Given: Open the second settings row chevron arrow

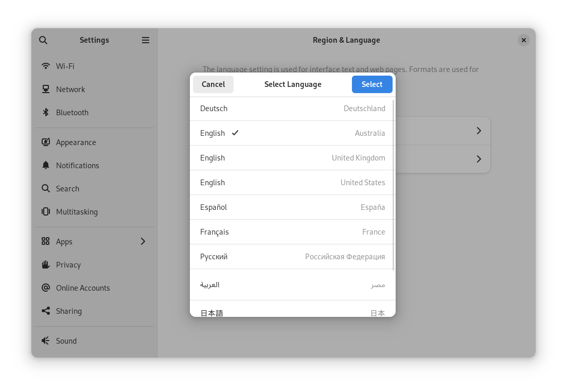Looking at the screenshot, I should (479, 159).
